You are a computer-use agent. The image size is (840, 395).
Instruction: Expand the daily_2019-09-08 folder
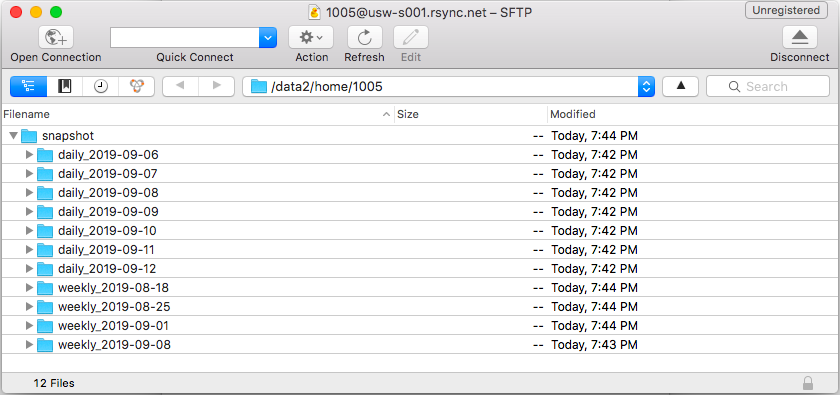click(x=30, y=193)
